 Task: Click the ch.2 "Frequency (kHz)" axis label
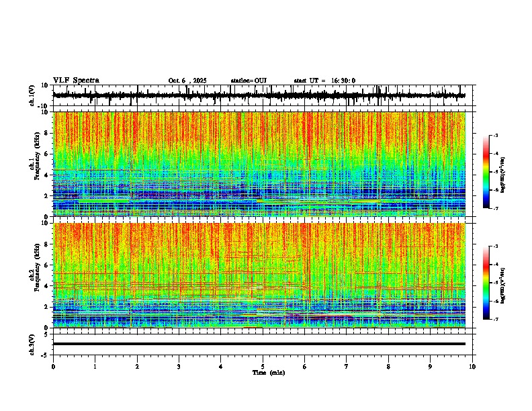tap(37, 267)
